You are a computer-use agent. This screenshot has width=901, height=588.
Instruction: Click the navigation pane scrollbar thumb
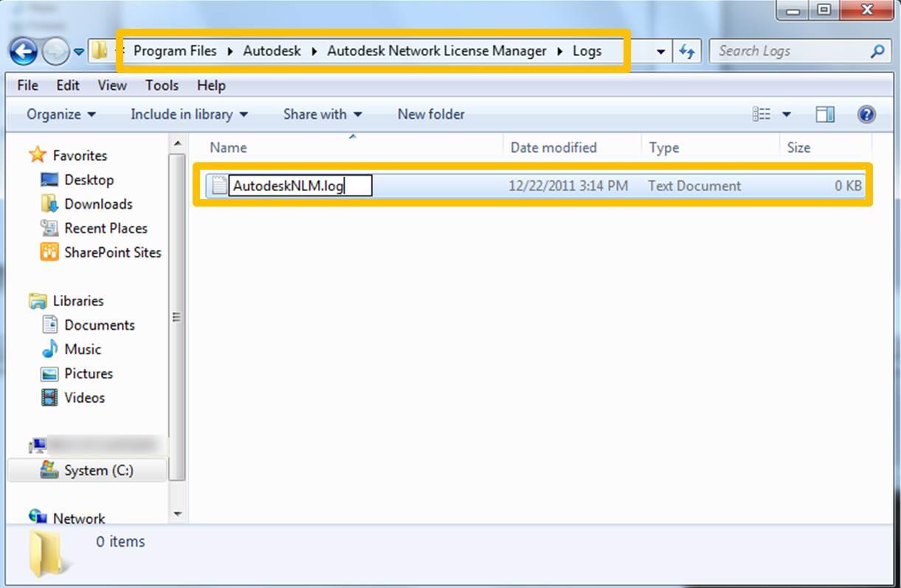click(x=177, y=316)
